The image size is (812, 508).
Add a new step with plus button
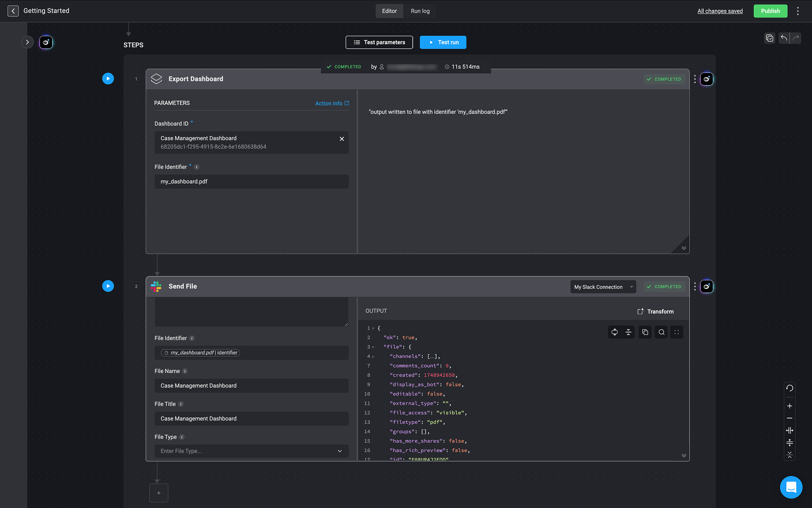pyautogui.click(x=159, y=493)
